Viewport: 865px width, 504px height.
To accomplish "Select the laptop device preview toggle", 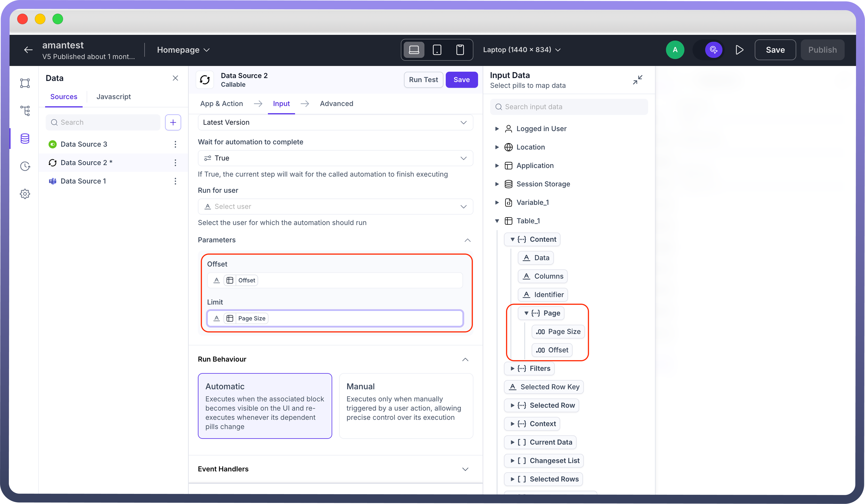I will pyautogui.click(x=414, y=50).
